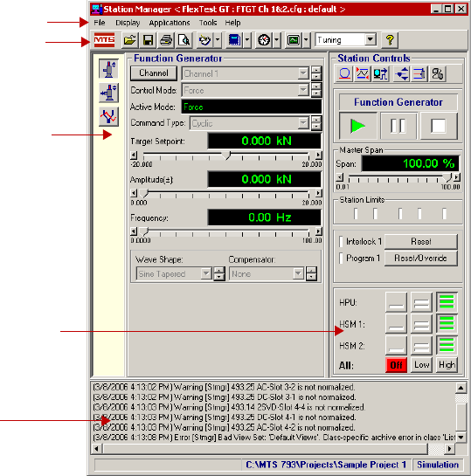The width and height of the screenshot is (471, 476).
Task: Click the Target Setpoint 0.000 kN field
Action: (264, 141)
